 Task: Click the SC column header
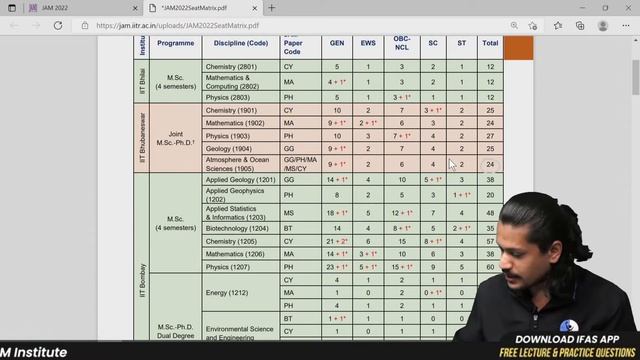click(x=433, y=43)
